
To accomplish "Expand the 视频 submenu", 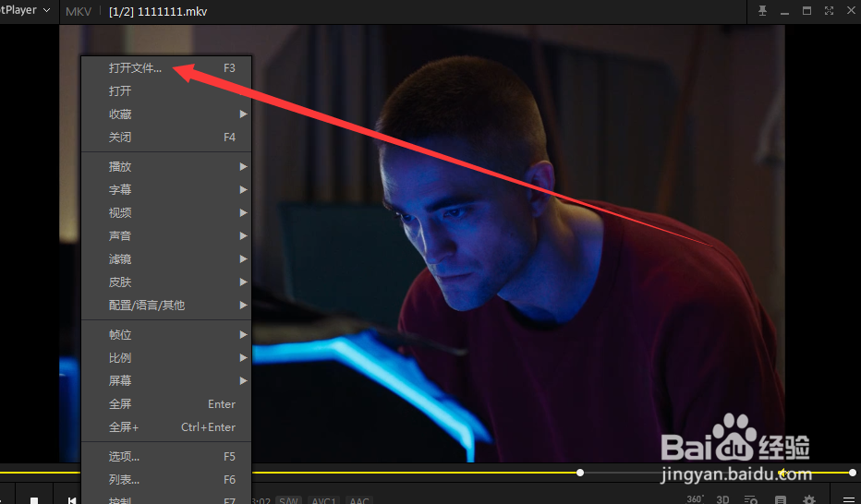I will pyautogui.click(x=166, y=213).
